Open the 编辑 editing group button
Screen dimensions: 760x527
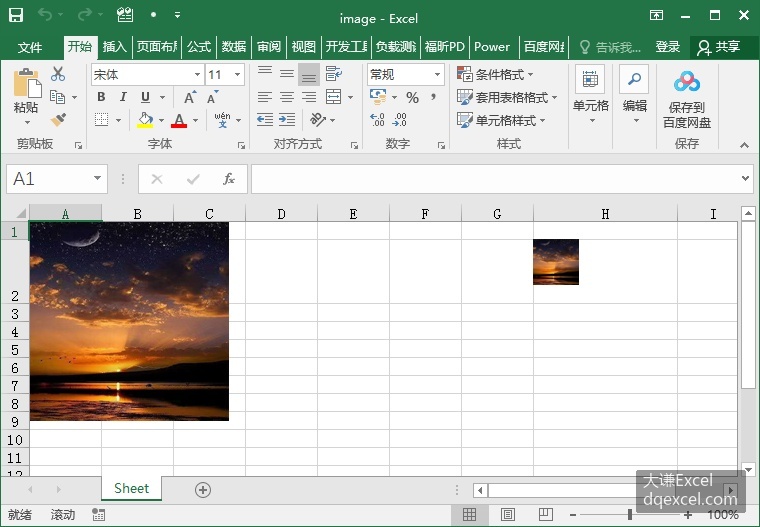(634, 96)
